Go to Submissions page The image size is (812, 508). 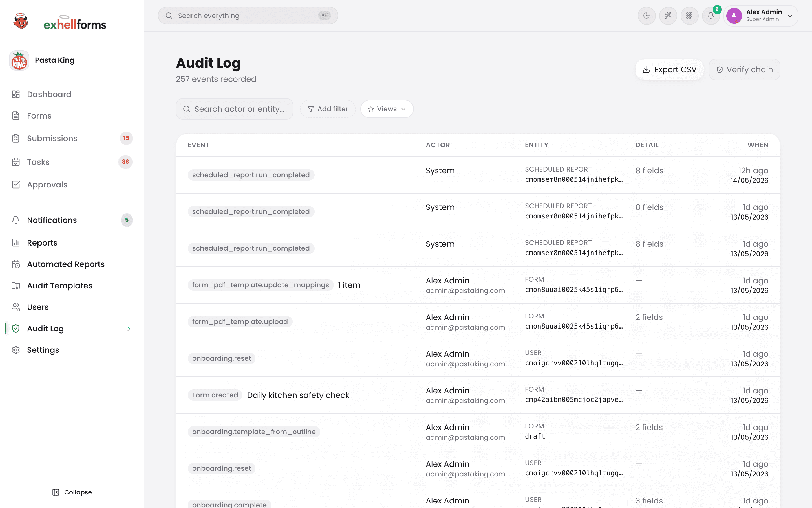[x=72, y=138]
